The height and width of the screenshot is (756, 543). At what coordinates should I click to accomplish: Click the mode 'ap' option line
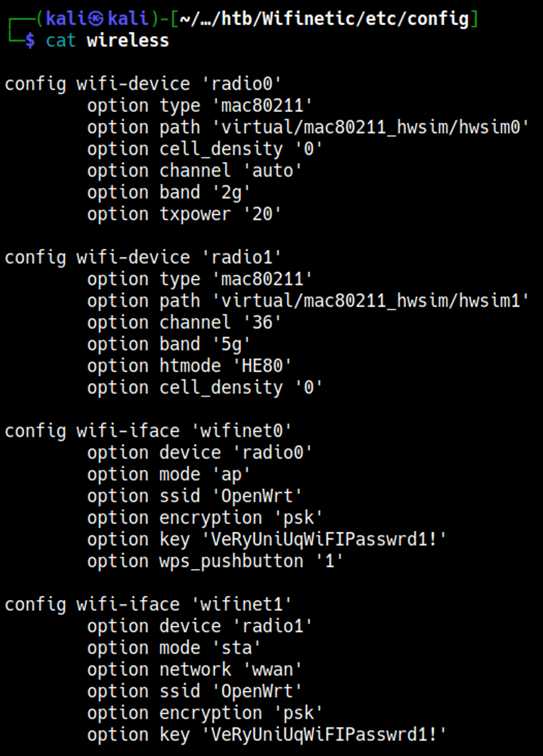(x=168, y=474)
